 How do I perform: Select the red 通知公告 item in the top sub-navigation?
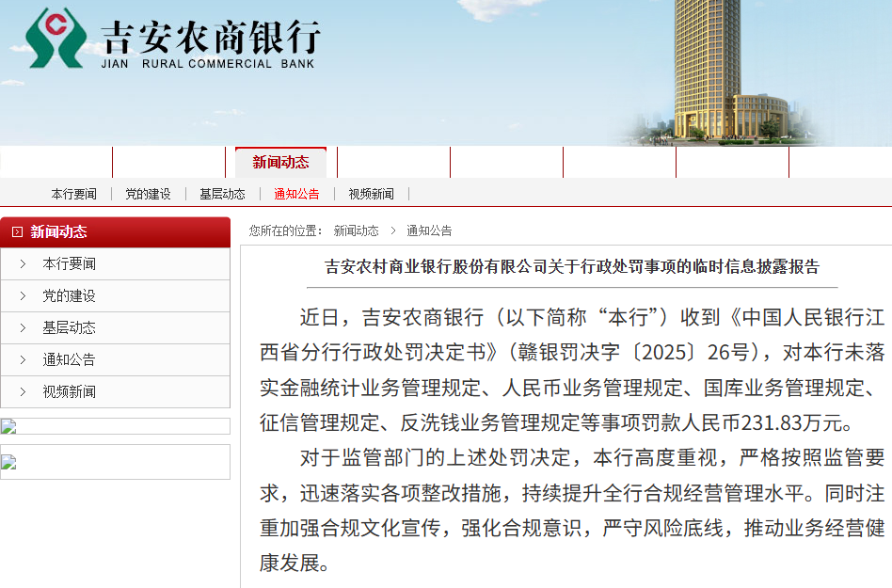coord(296,194)
